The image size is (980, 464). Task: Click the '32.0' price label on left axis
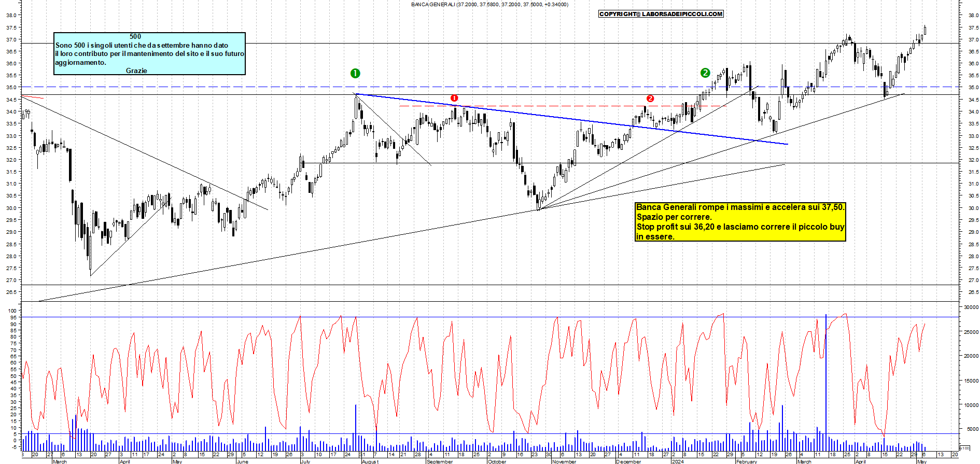pyautogui.click(x=11, y=160)
